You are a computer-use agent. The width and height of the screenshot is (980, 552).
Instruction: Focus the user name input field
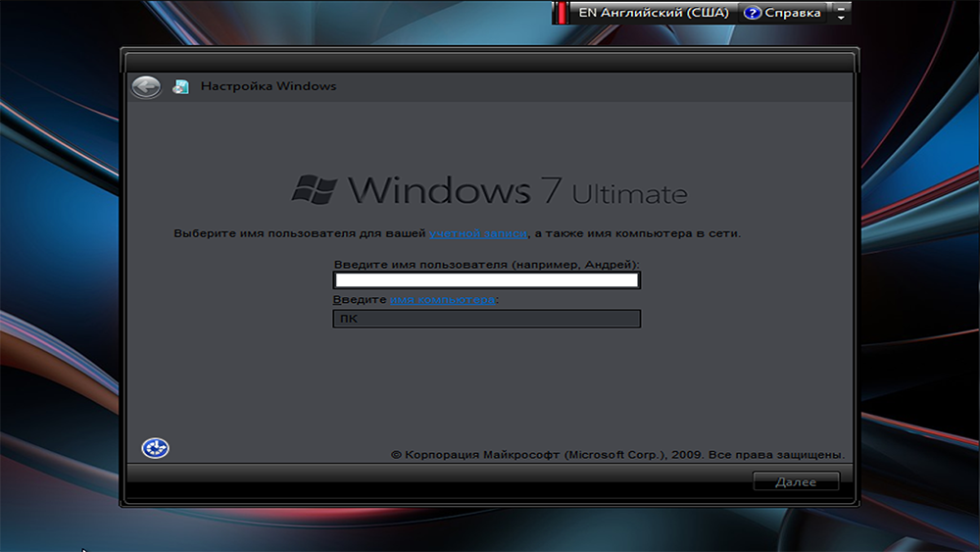487,280
